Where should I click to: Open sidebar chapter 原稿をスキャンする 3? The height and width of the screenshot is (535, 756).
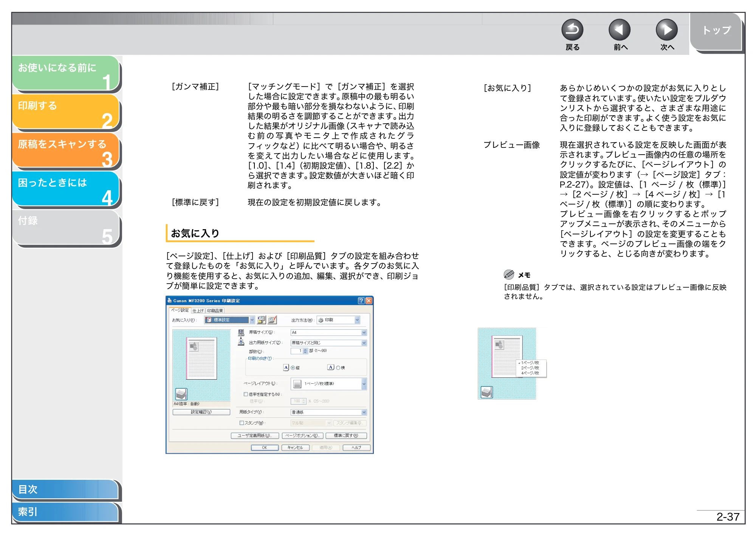[66, 150]
